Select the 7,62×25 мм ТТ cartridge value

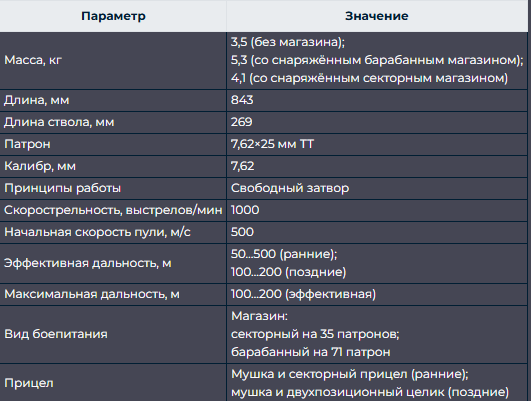tap(272, 144)
